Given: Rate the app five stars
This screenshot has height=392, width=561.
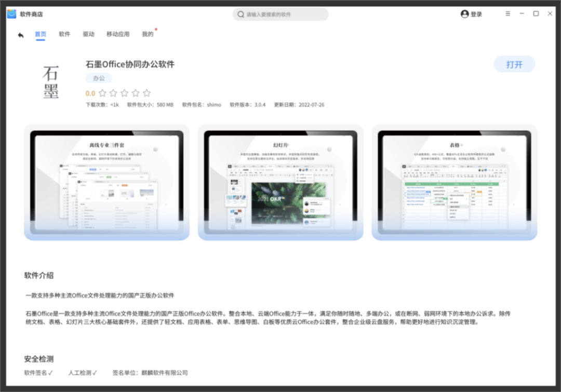Looking at the screenshot, I should point(146,93).
